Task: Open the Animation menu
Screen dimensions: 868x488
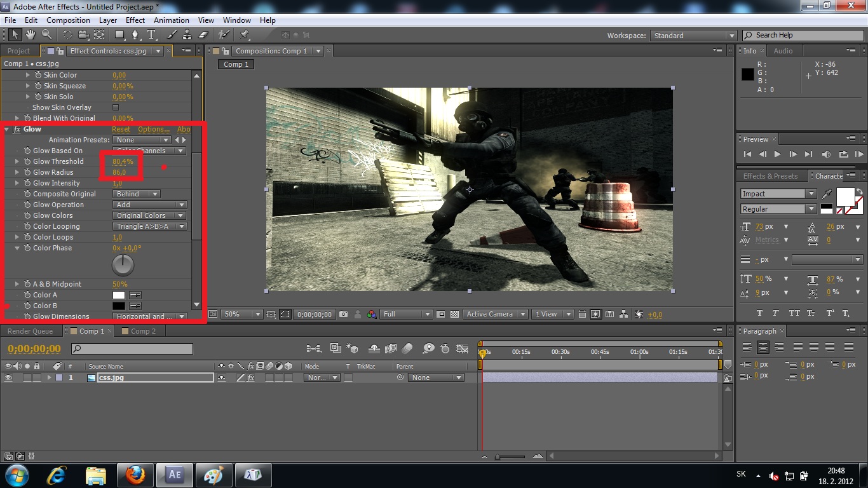Action: (172, 20)
